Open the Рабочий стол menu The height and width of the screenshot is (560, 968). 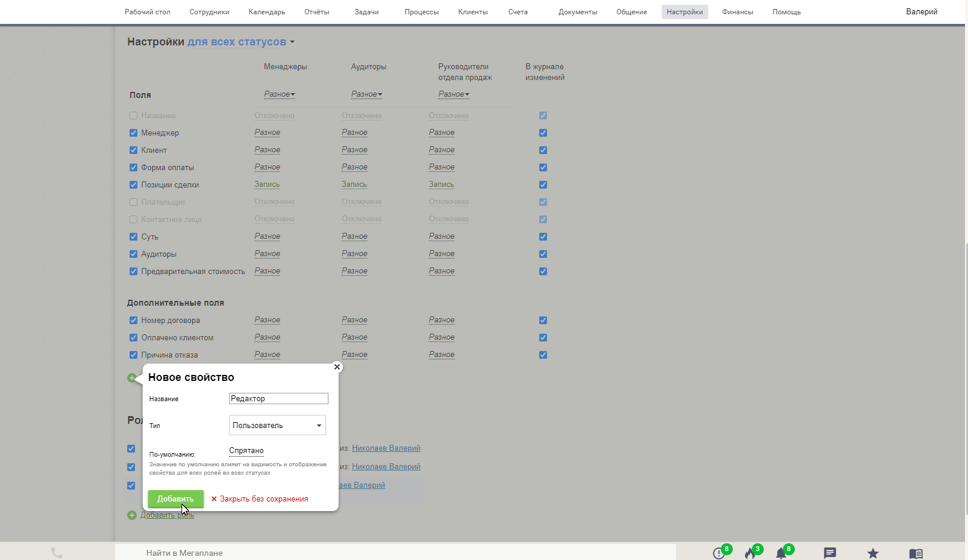point(147,12)
